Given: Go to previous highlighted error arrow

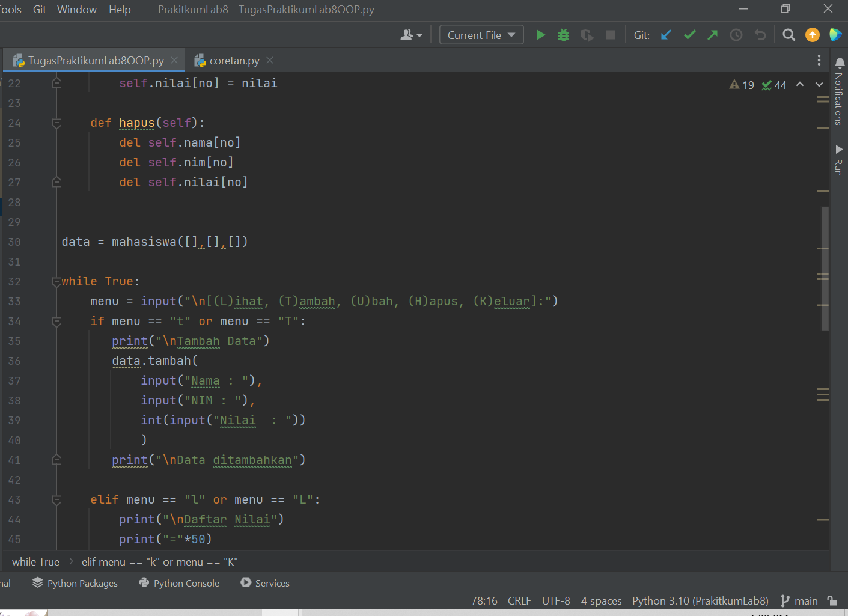Looking at the screenshot, I should [x=800, y=84].
